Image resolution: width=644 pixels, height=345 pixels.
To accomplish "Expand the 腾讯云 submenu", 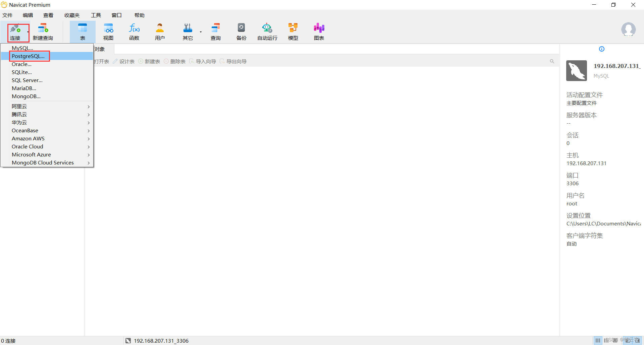I will [47, 114].
